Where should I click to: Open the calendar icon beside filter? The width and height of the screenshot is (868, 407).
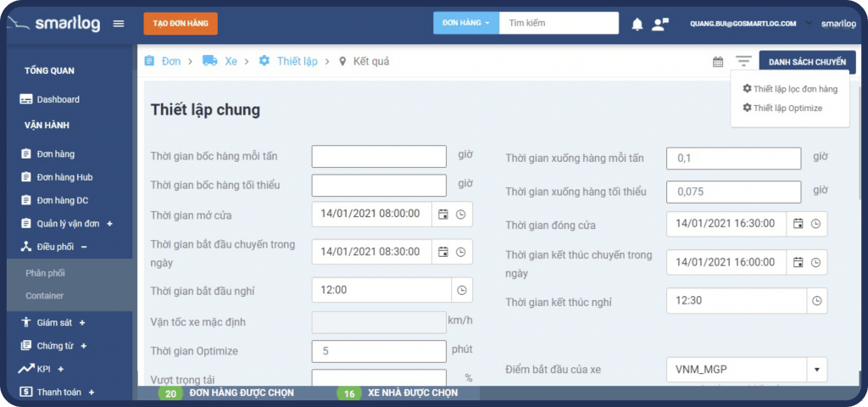point(718,62)
